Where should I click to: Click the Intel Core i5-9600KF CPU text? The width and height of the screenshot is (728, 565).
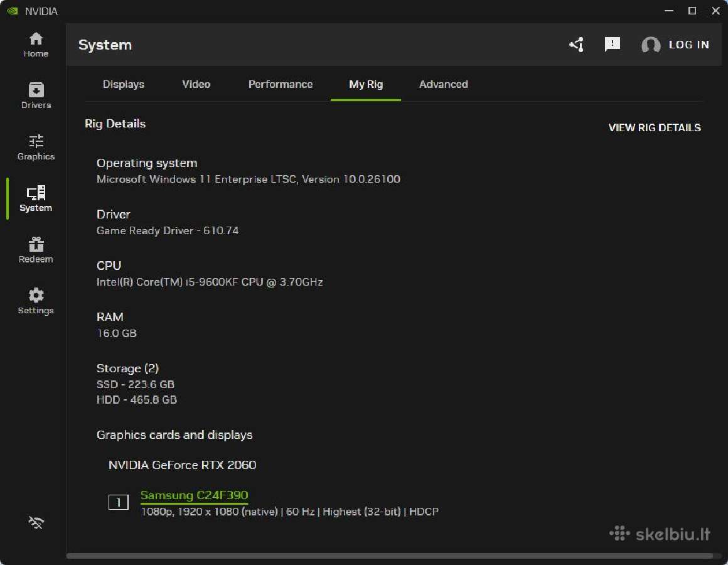[x=210, y=282]
